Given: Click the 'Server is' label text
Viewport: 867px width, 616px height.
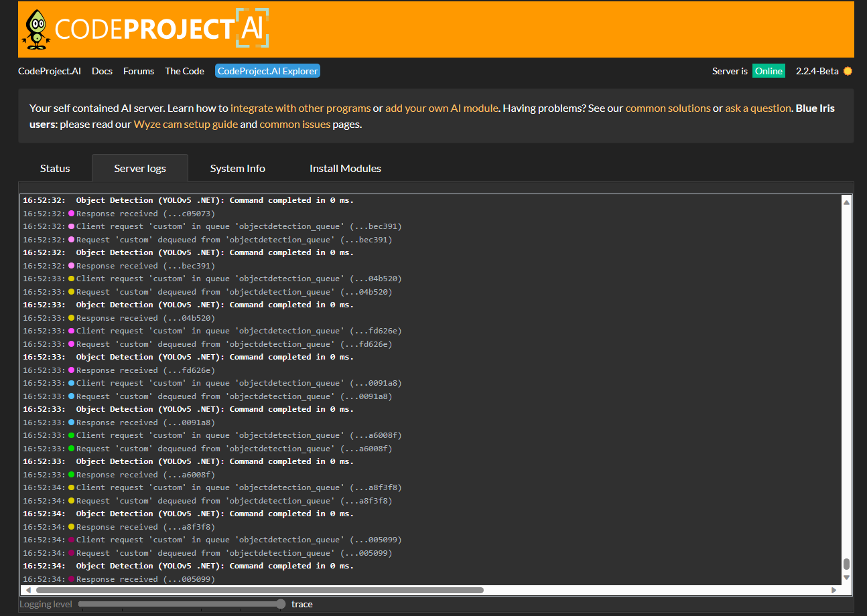Looking at the screenshot, I should click(x=730, y=71).
